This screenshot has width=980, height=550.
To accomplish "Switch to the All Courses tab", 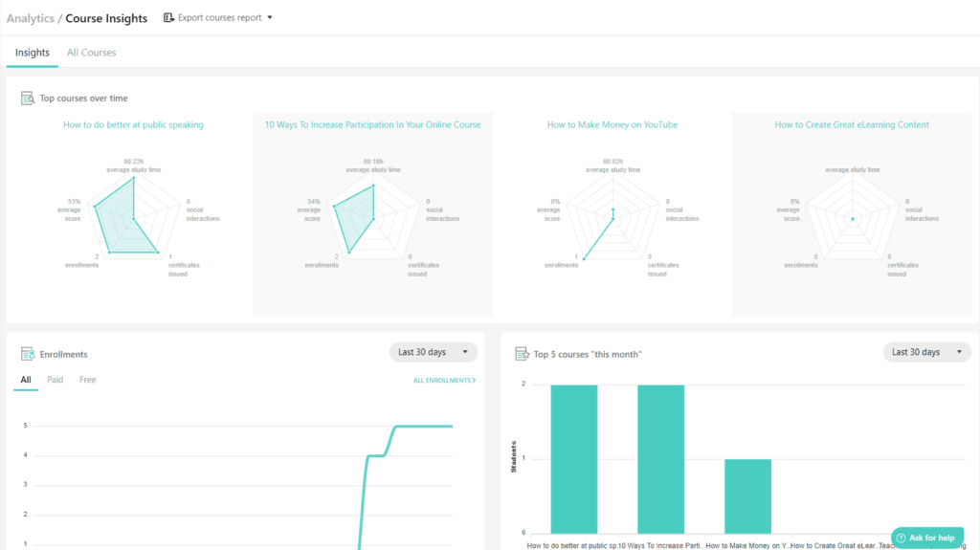I will pos(91,53).
